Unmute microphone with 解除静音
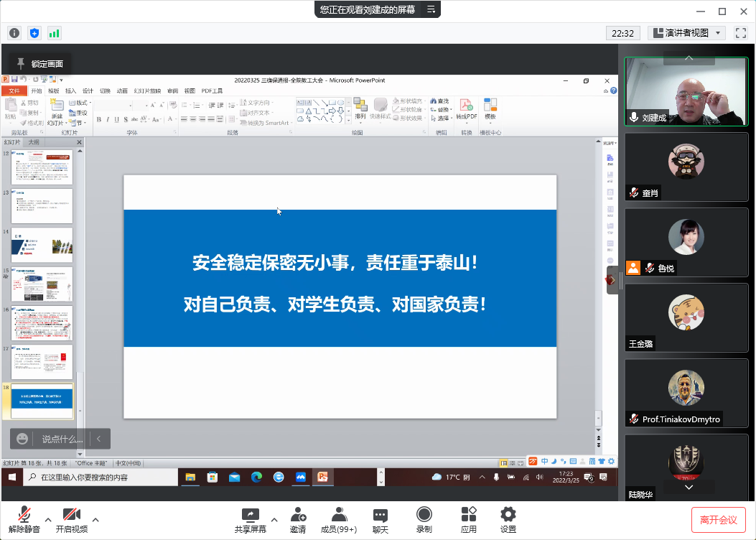The width and height of the screenshot is (756, 540). (x=24, y=515)
